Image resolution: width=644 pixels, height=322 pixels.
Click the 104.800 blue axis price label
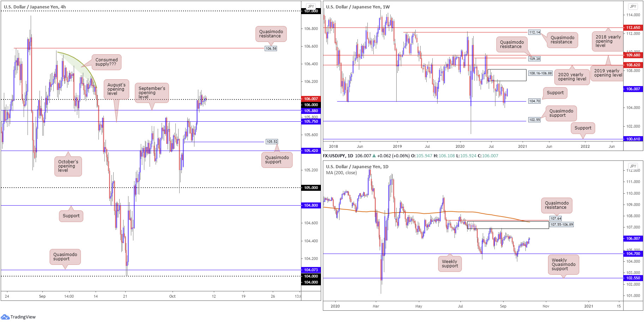pyautogui.click(x=311, y=205)
